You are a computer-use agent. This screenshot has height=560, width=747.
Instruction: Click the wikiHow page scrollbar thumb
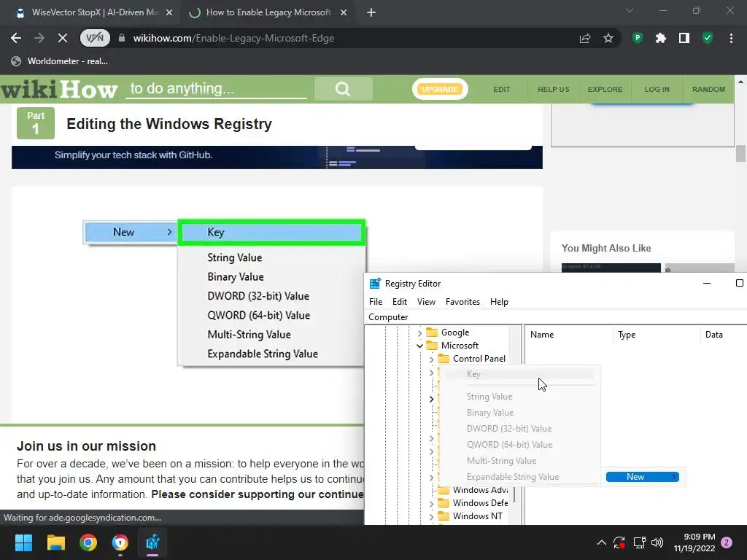pos(740,153)
